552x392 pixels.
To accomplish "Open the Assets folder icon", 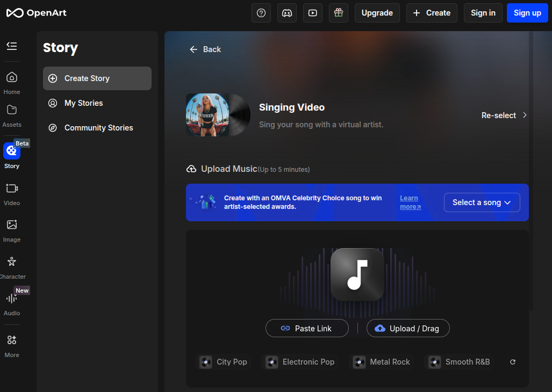I will click(12, 115).
